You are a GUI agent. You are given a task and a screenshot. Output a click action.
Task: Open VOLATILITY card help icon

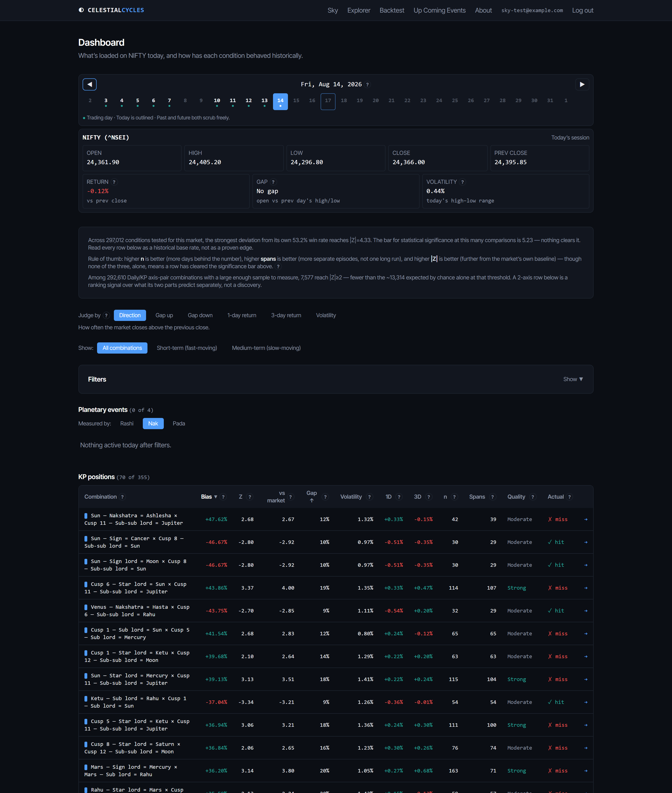coord(462,182)
